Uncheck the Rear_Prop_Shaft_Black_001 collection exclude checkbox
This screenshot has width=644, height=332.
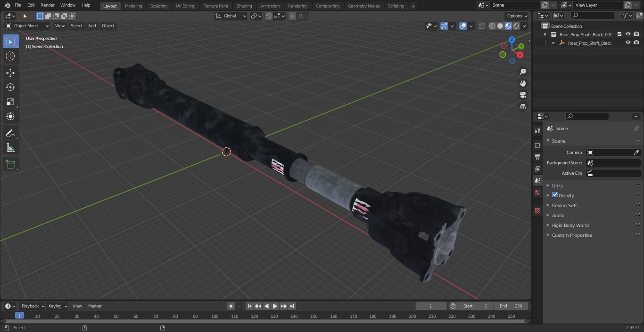(619, 34)
